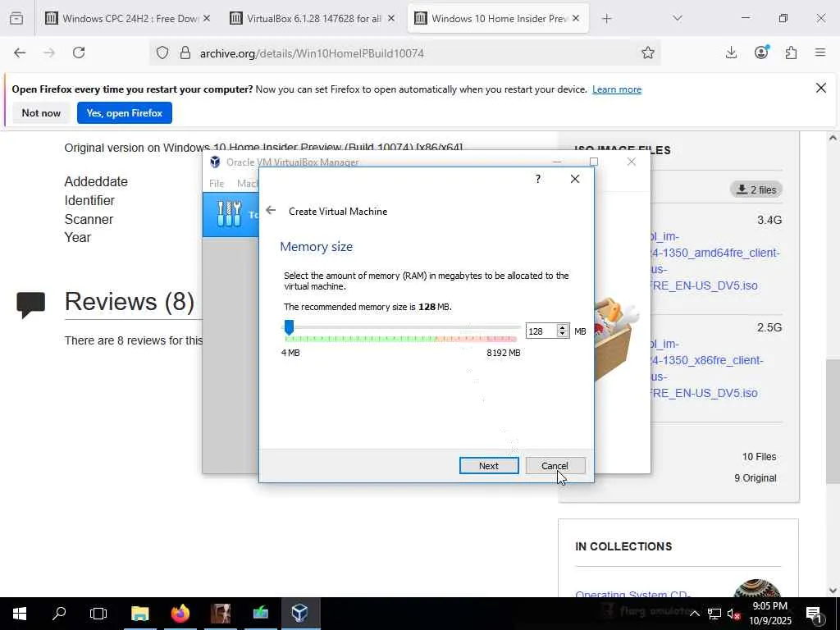
Task: View site info via padlock icon
Action: click(x=185, y=53)
